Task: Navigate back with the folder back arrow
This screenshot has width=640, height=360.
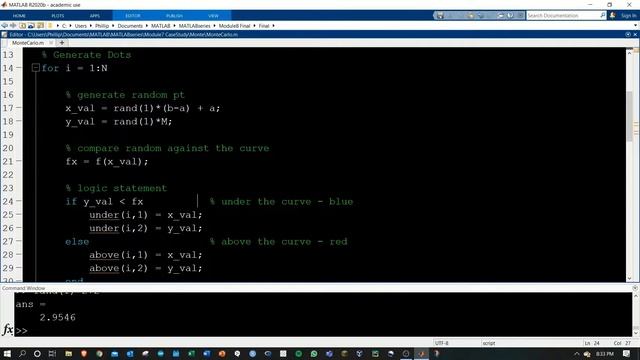Action: [x=5, y=25]
